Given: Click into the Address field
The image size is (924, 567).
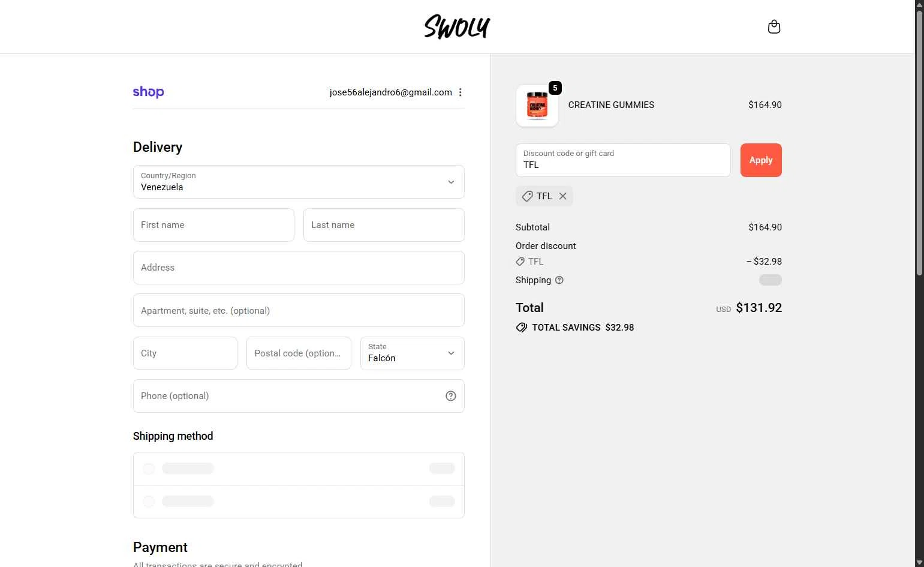Looking at the screenshot, I should (x=299, y=268).
